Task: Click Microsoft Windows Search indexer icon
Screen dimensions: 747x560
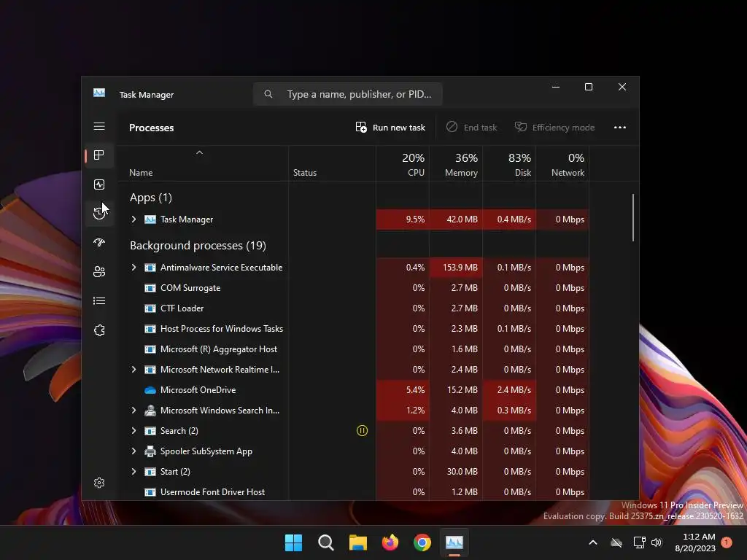Action: tap(150, 410)
